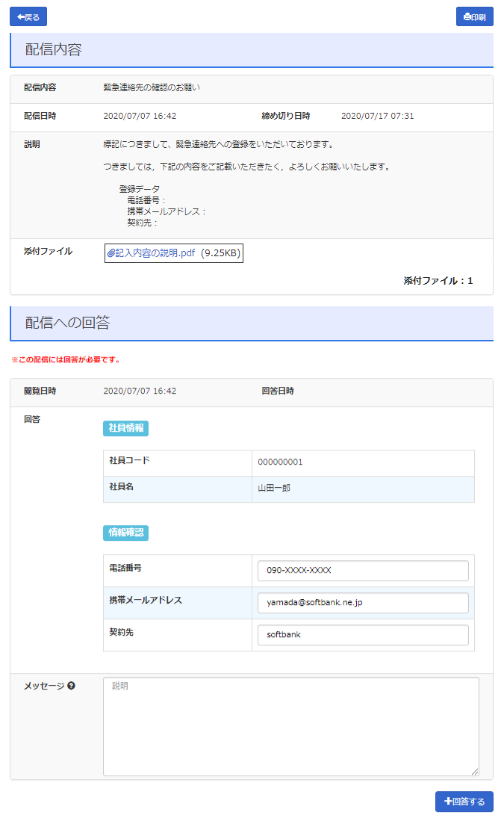This screenshot has height=824, width=504.
Task: Click the resize handle of the message textarea
Action: click(474, 771)
